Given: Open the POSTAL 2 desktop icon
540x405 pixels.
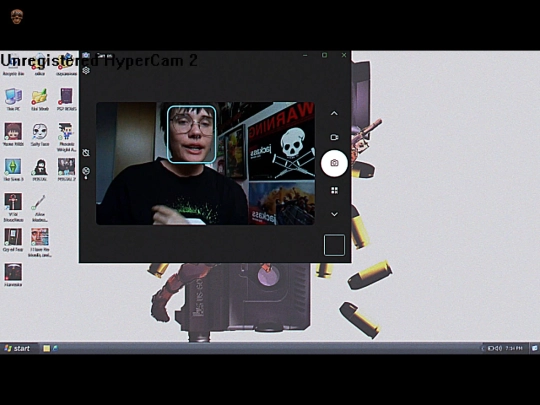Looking at the screenshot, I should [x=66, y=169].
